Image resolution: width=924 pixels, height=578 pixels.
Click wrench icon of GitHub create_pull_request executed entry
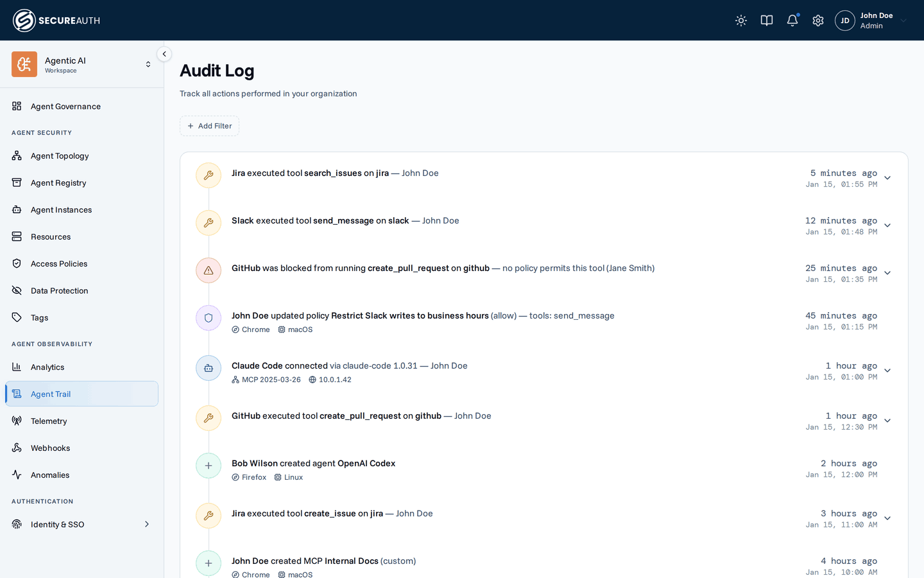point(209,418)
